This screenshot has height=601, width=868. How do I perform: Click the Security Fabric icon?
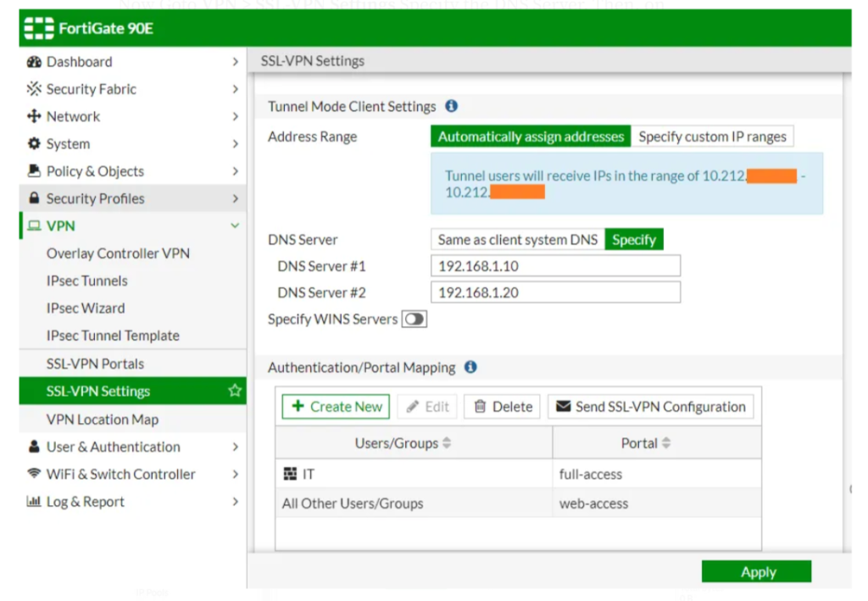click(x=34, y=88)
